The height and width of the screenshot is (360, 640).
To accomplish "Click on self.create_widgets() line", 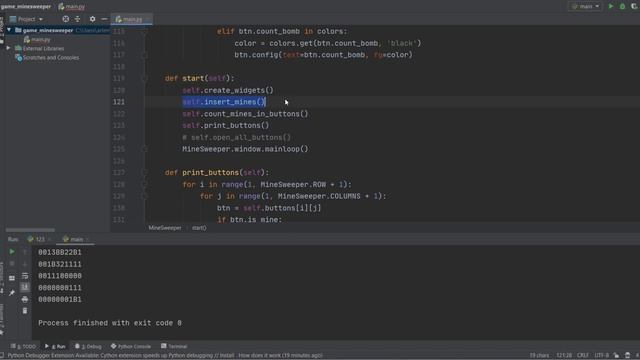I will point(228,90).
